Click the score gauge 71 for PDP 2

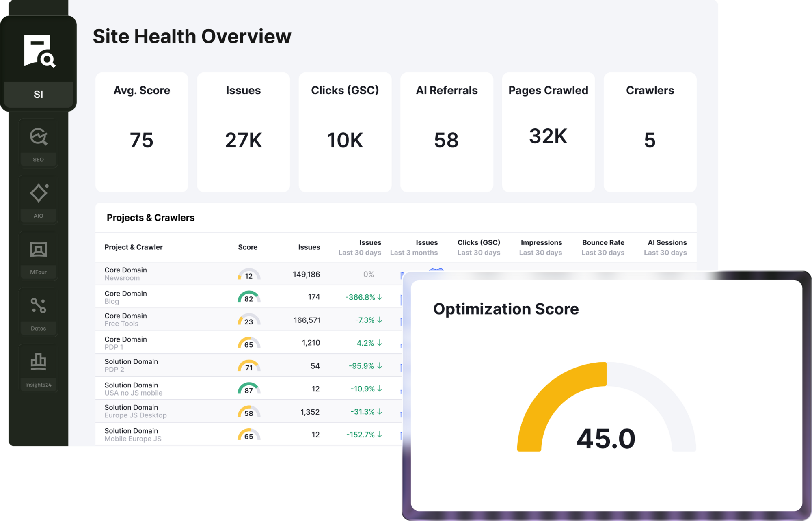click(x=249, y=366)
